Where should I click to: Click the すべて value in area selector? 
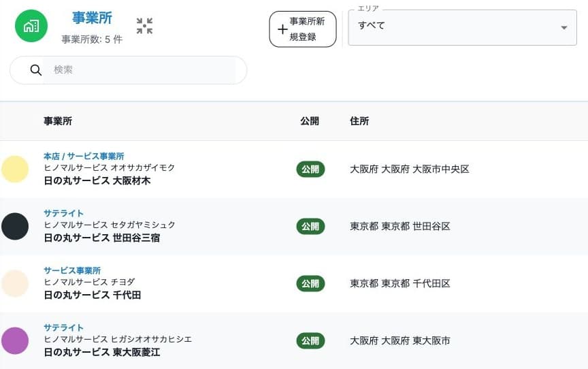[372, 25]
